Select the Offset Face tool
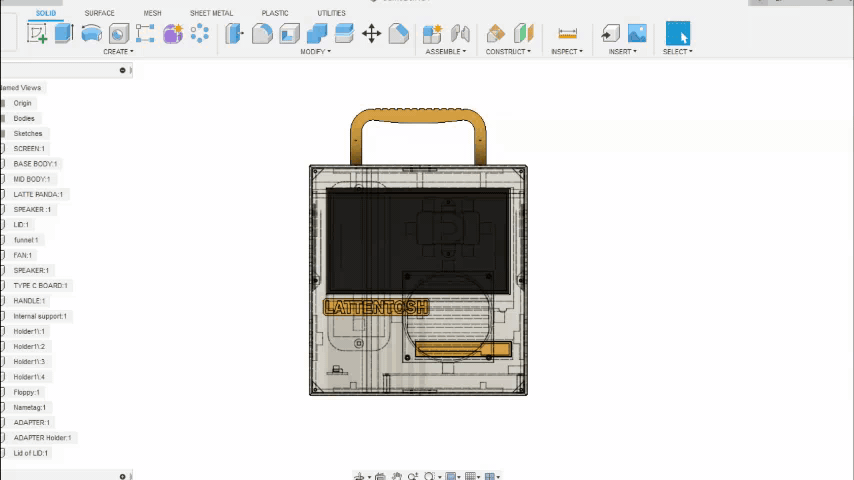Image resolution: width=854 pixels, height=480 pixels. 344,34
